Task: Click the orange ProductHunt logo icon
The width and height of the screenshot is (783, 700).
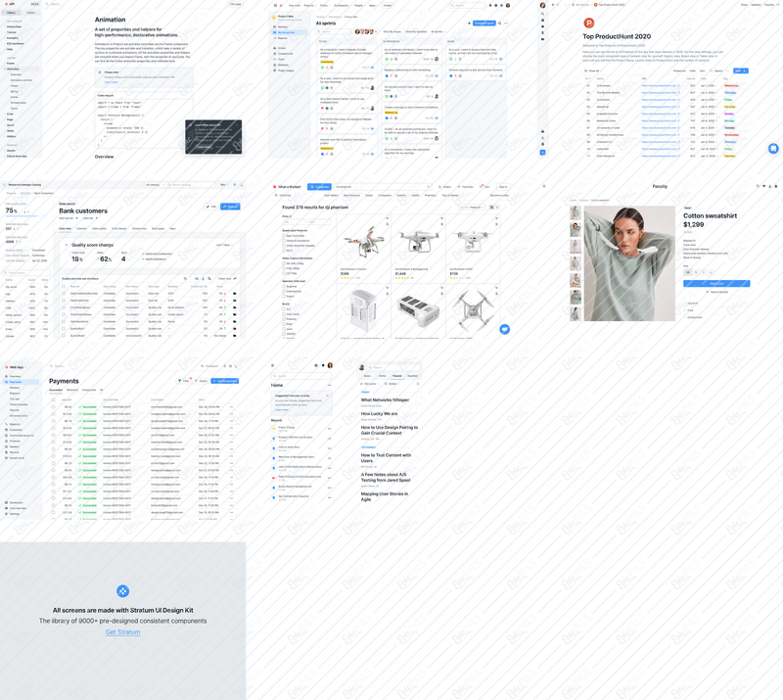Action: 589,23
